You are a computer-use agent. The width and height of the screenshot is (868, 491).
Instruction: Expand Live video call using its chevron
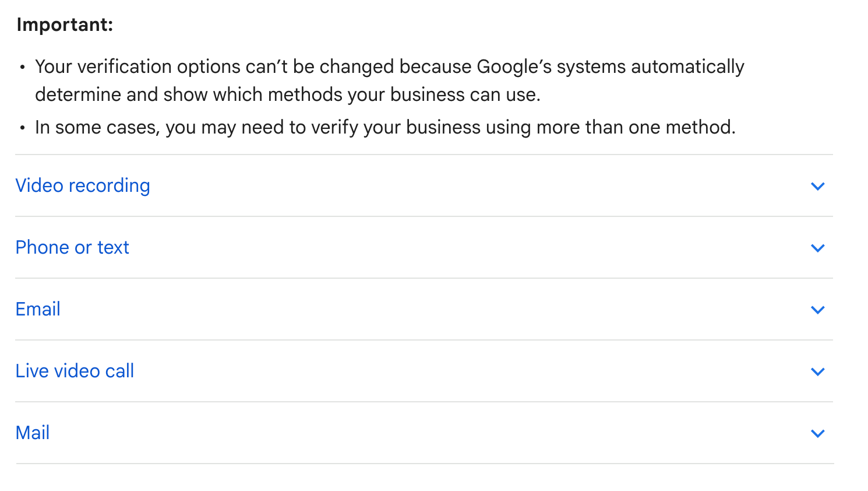[818, 372]
